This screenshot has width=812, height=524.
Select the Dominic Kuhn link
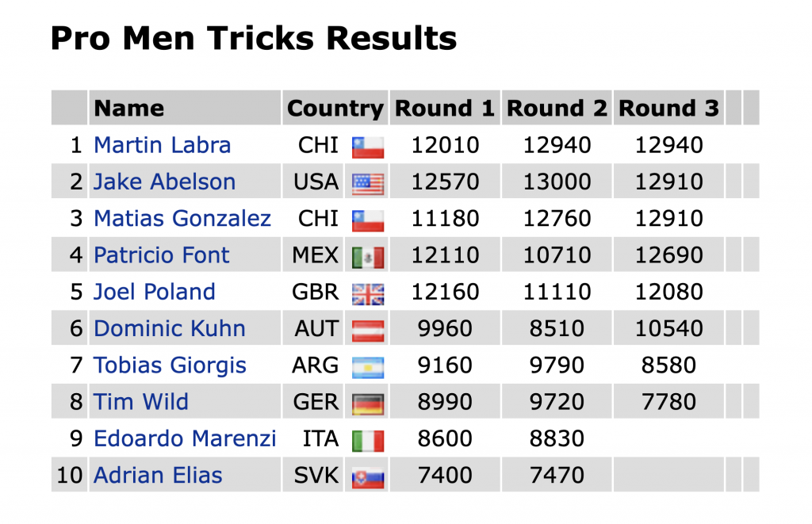tap(170, 329)
